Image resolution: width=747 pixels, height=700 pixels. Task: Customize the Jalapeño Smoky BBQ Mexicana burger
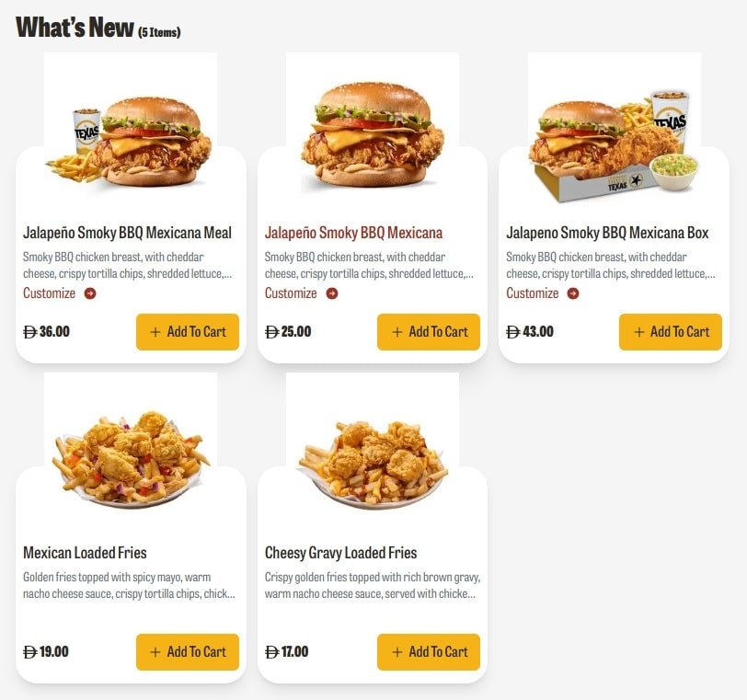tap(291, 293)
